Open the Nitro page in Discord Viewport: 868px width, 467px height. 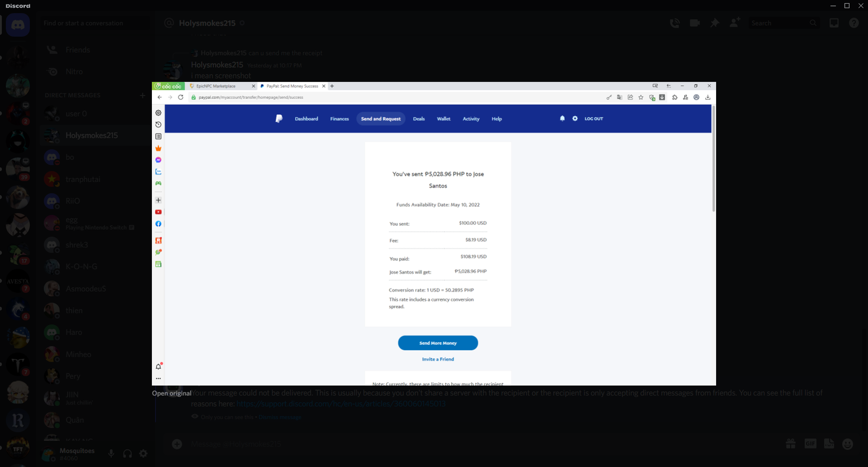click(96, 72)
